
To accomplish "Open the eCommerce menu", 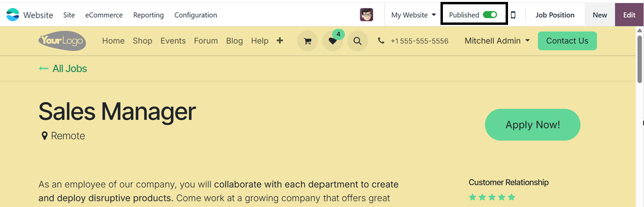I will click(x=104, y=15).
